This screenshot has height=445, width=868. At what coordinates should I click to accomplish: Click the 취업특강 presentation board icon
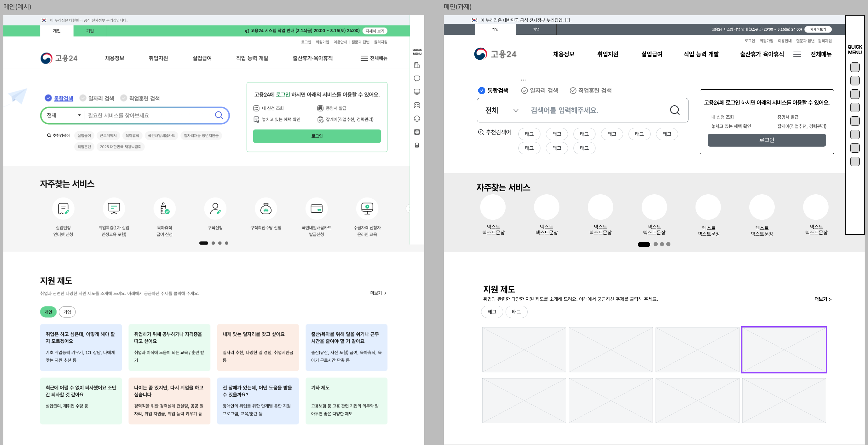coord(114,209)
